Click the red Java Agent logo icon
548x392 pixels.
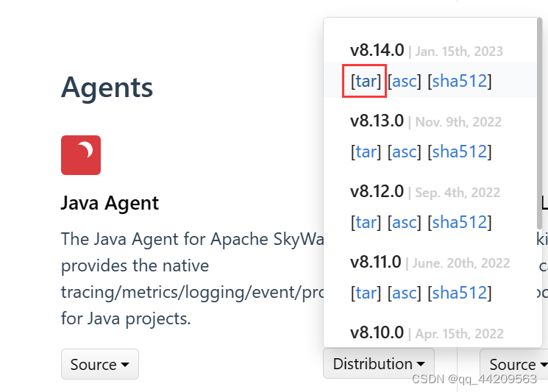(x=81, y=155)
